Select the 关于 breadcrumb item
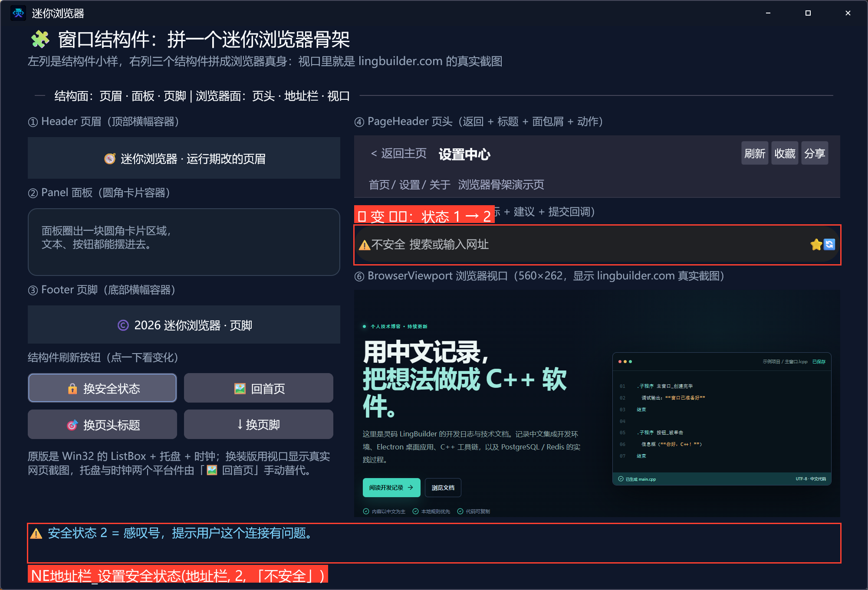The width and height of the screenshot is (868, 590). [440, 185]
